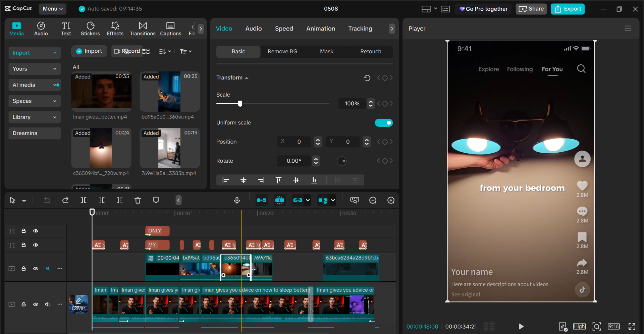Select the Remove BG tab

[282, 51]
